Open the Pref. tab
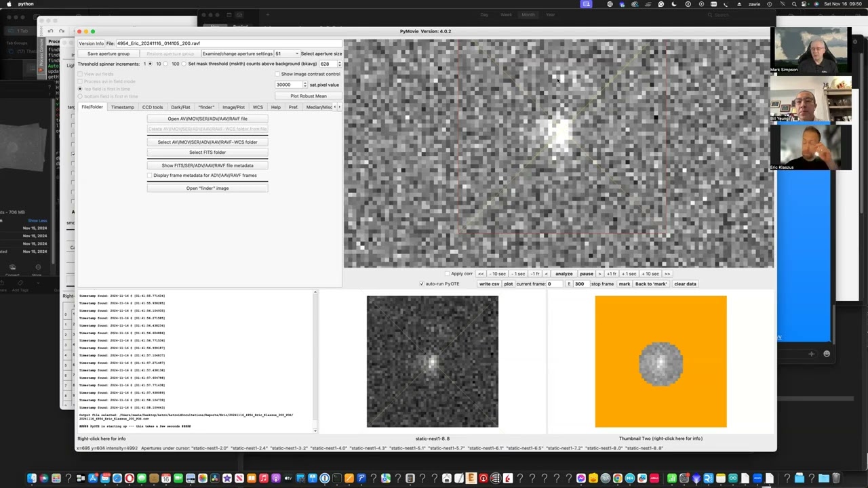The width and height of the screenshot is (868, 488). [294, 107]
